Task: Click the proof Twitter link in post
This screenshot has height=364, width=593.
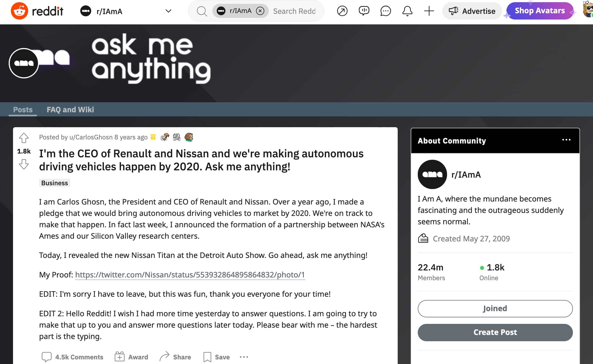Action: (189, 275)
